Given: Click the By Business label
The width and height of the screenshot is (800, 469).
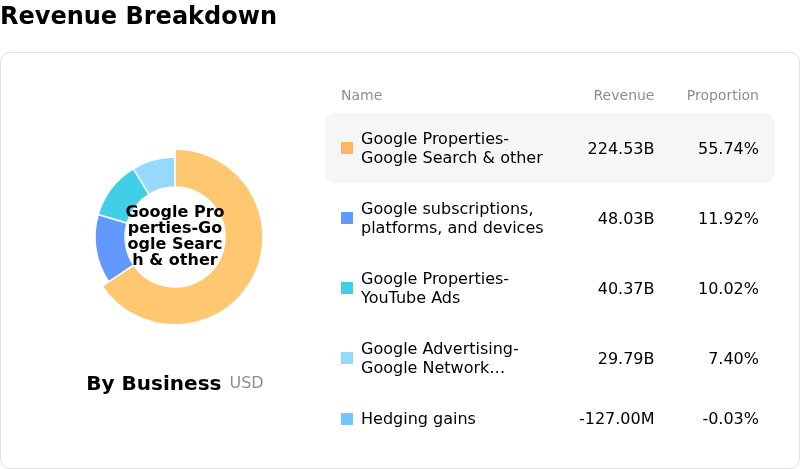Looking at the screenshot, I should 153,383.
